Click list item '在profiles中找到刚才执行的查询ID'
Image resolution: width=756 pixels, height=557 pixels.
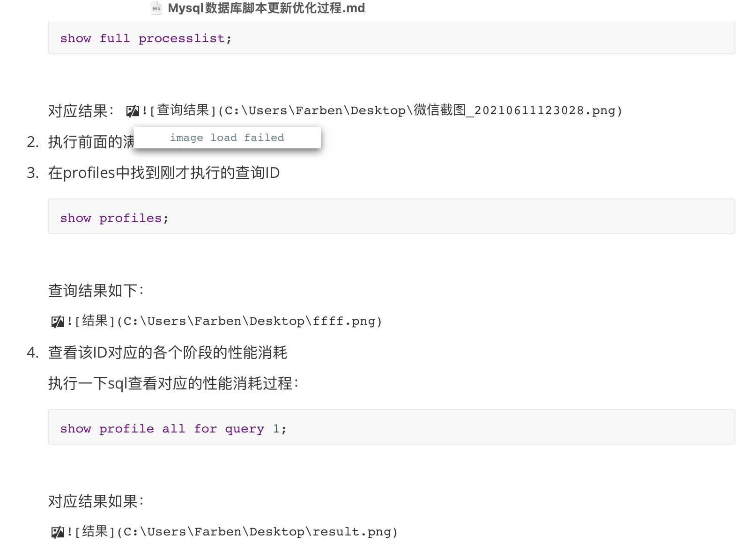(164, 173)
